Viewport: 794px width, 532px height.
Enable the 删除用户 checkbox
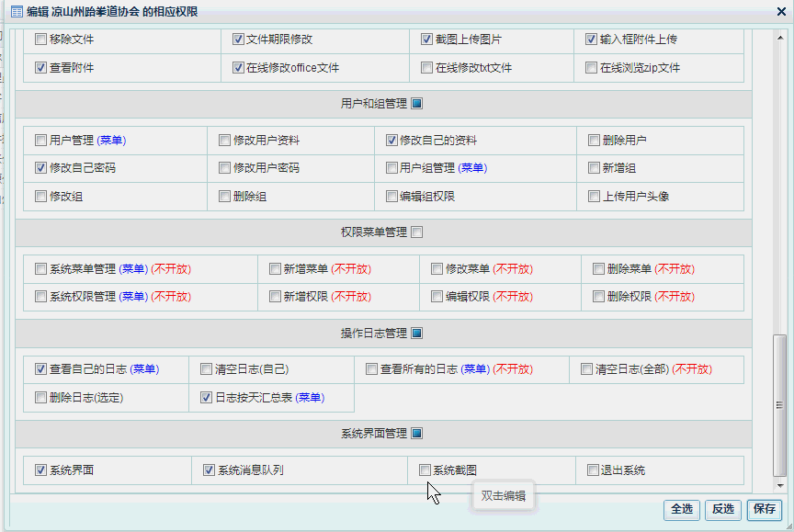click(x=593, y=140)
